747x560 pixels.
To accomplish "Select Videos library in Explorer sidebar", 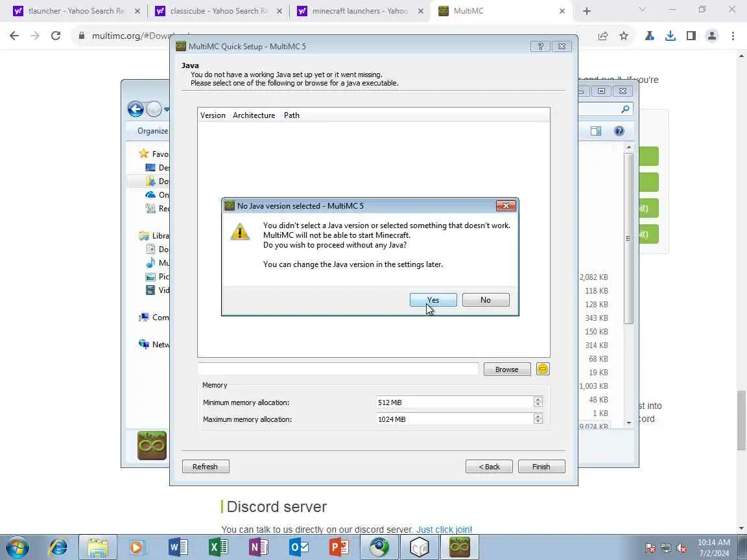I will coord(157,290).
